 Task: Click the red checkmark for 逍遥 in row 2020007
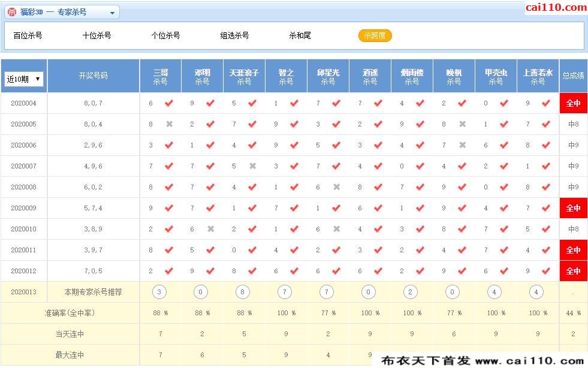coord(378,166)
